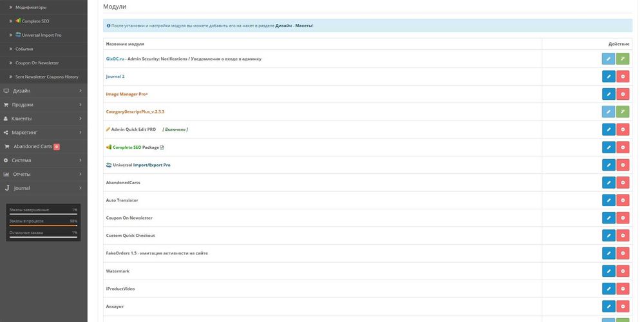
Task: Open the document icon beside Complete SEO Package
Action: coord(162,147)
